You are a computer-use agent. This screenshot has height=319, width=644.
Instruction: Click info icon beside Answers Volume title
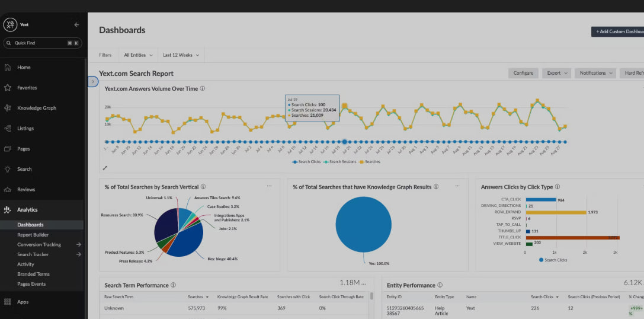203,88
